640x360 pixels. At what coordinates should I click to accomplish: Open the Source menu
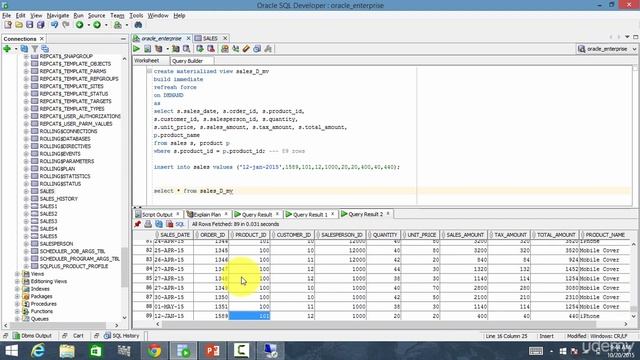96,16
